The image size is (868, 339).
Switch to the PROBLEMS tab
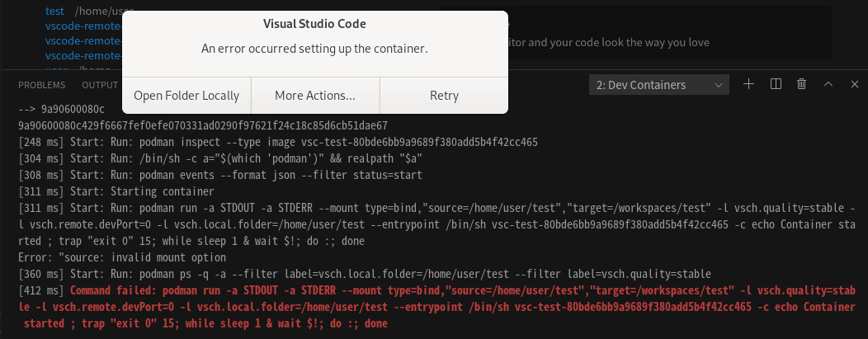tap(41, 85)
